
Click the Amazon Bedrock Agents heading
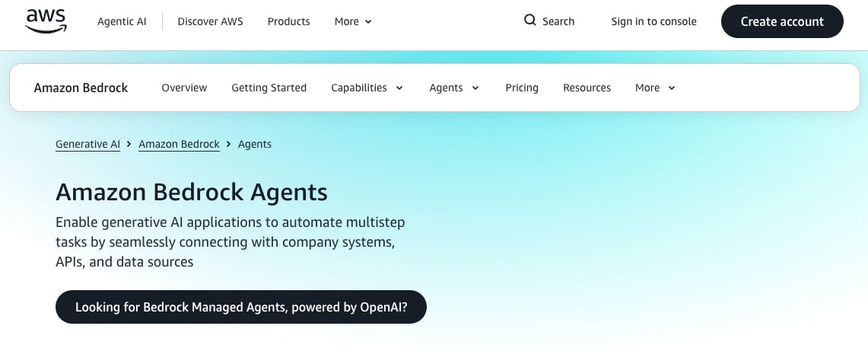[192, 193]
